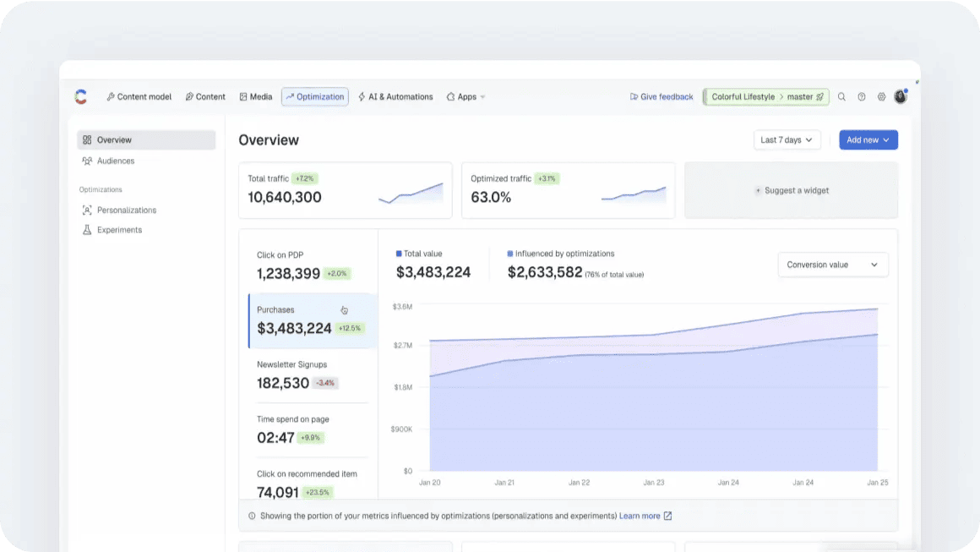This screenshot has height=552, width=980.
Task: Expand the Apps dropdown in the navigation
Action: 465,96
